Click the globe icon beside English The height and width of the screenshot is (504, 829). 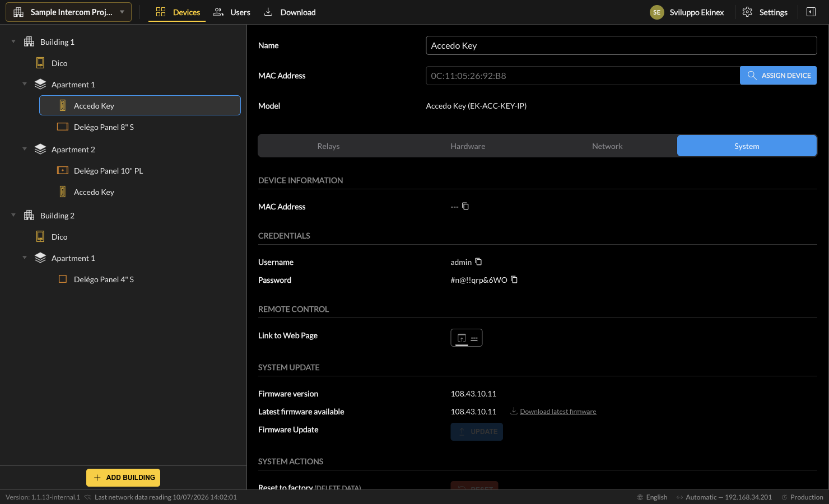tap(640, 497)
